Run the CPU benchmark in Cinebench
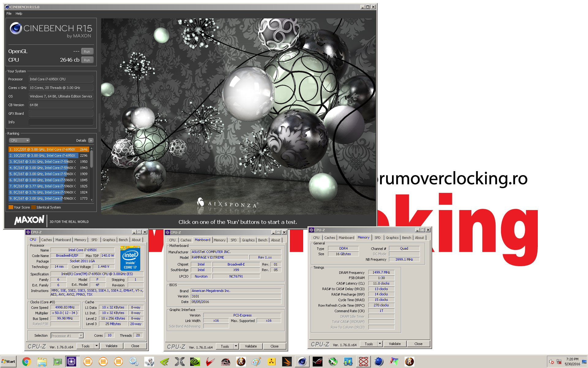 [87, 60]
